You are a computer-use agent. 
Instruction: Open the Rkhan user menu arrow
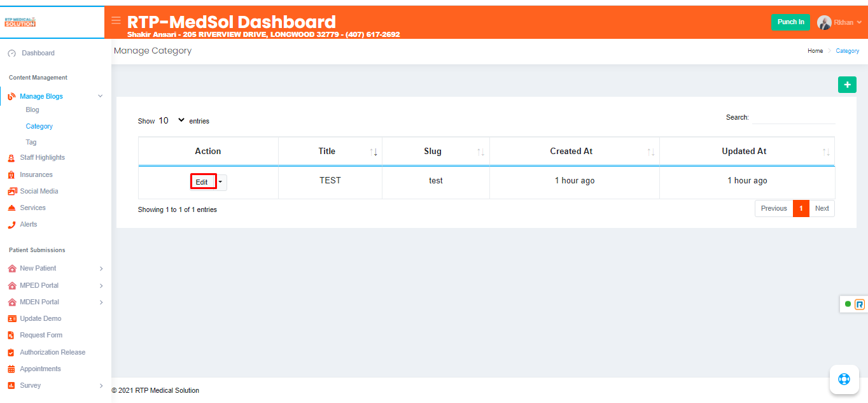pos(859,22)
